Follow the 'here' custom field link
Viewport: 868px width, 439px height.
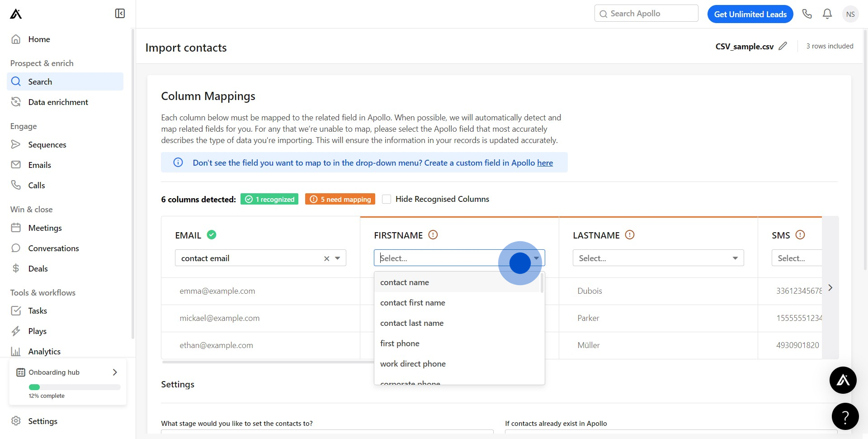pos(545,163)
